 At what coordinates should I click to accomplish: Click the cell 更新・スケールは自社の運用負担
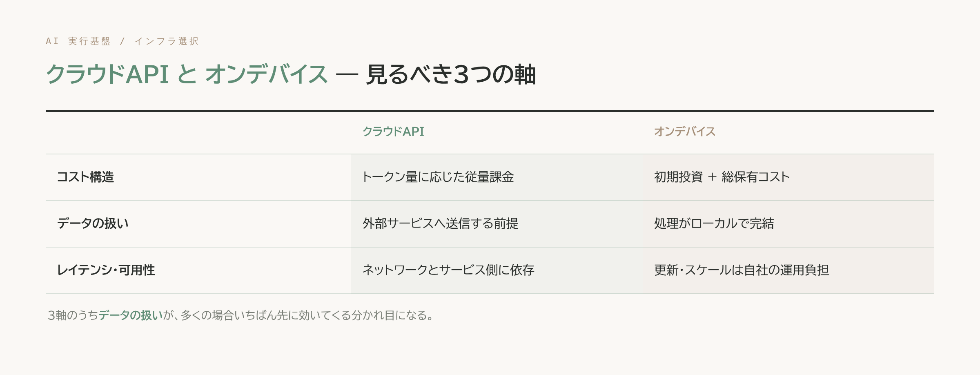coord(742,270)
